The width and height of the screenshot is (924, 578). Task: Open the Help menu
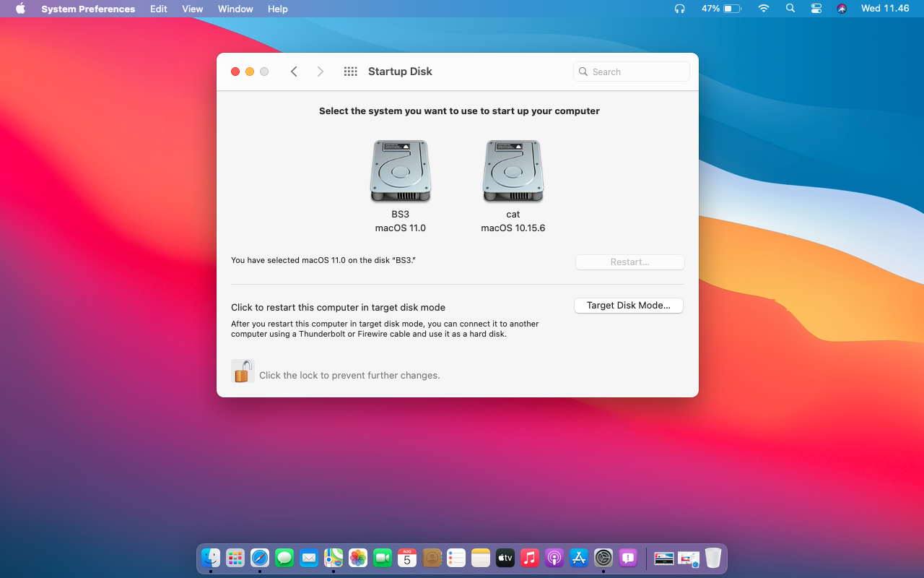[278, 9]
